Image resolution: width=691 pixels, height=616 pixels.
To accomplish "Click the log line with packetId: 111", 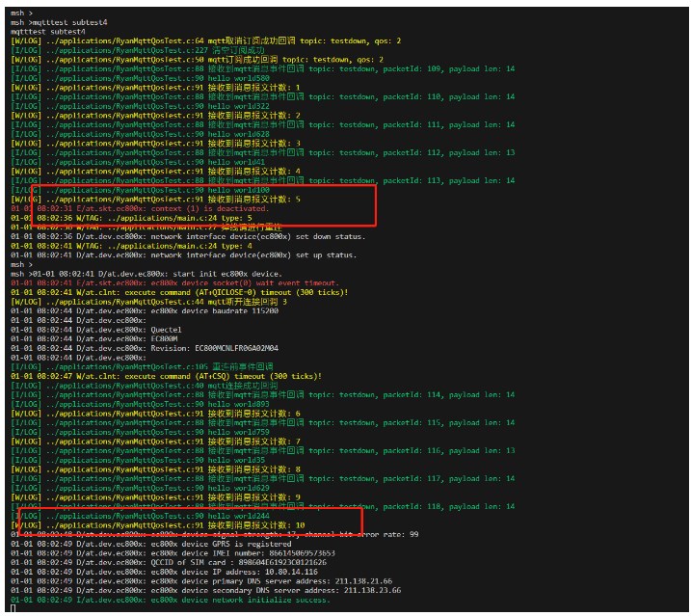I will coord(263,124).
